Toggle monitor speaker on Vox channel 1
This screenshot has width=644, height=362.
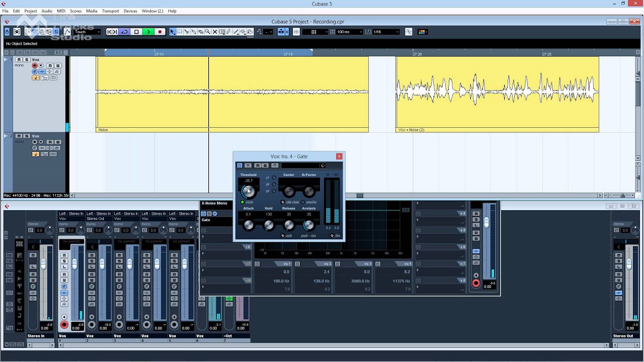tap(64, 317)
